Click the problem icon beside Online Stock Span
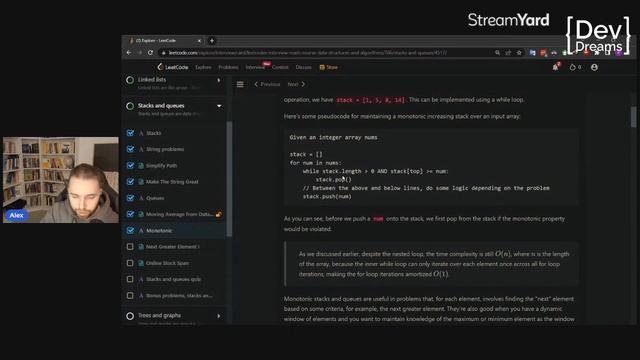 [141, 263]
